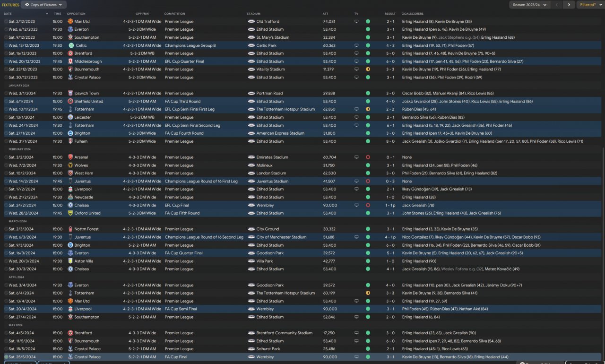Click the stadium icon beside Emirates Stadium

tap(251, 157)
